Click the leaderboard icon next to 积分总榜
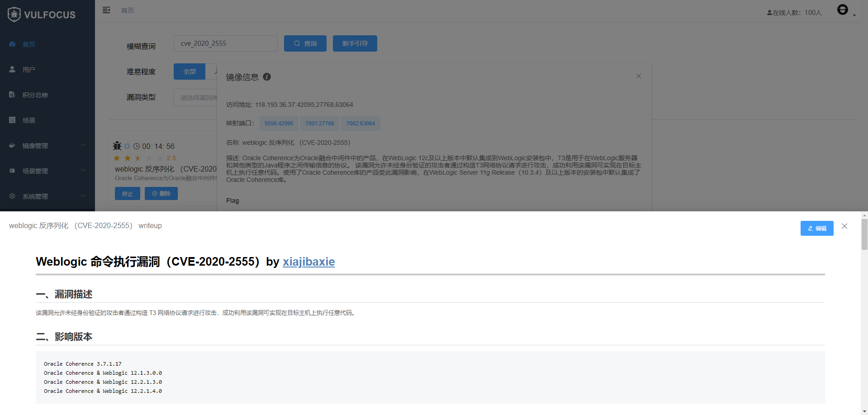 [12, 95]
